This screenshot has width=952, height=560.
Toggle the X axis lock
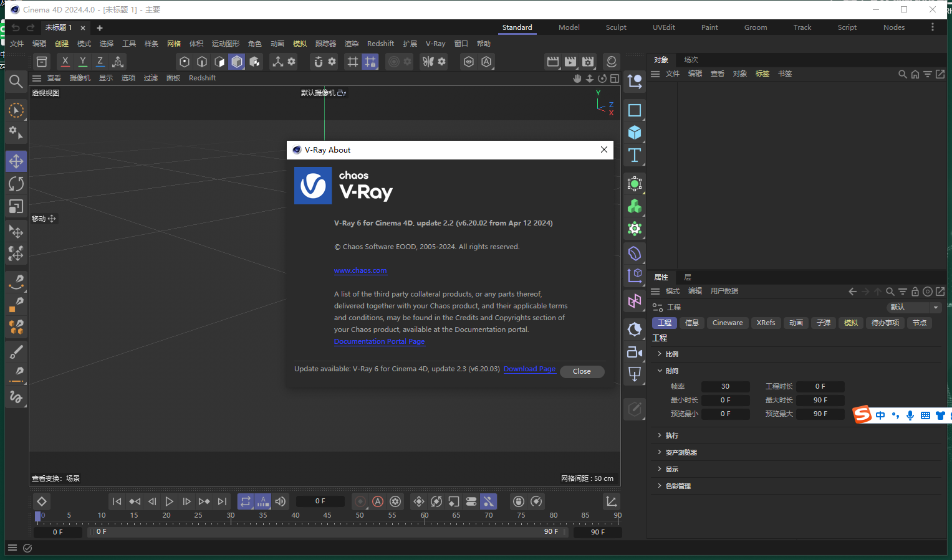click(65, 62)
